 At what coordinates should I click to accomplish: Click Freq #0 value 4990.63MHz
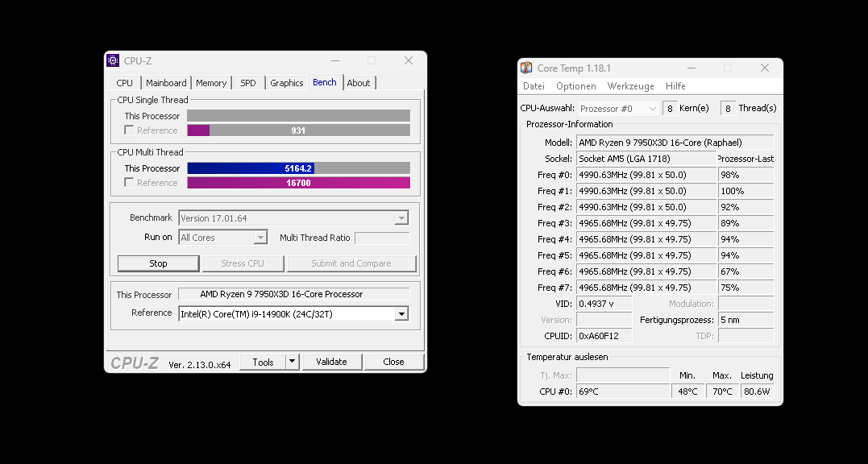tap(646, 175)
